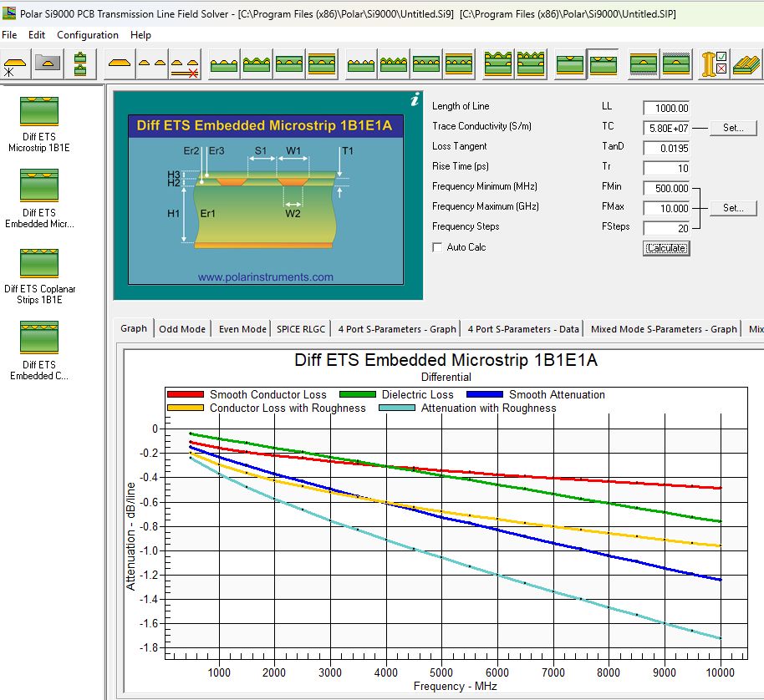
Task: Enable the Auto Calc checkbox
Action: [x=437, y=247]
